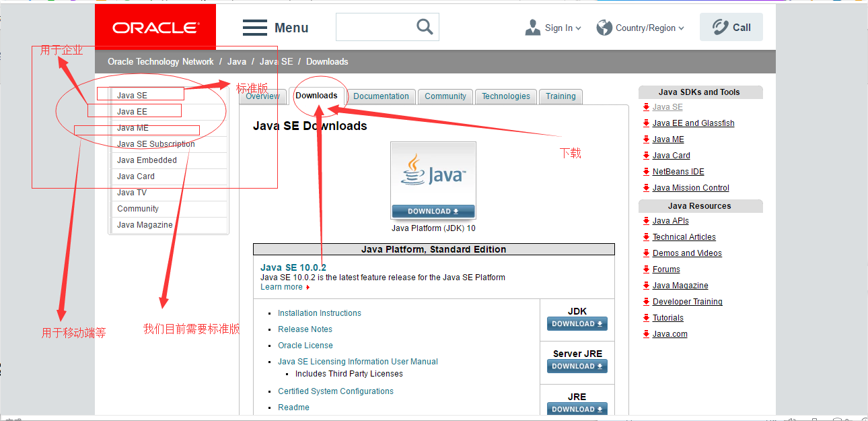Screen dimensions: 868x421
Task: Open the Community tab
Action: (x=445, y=96)
